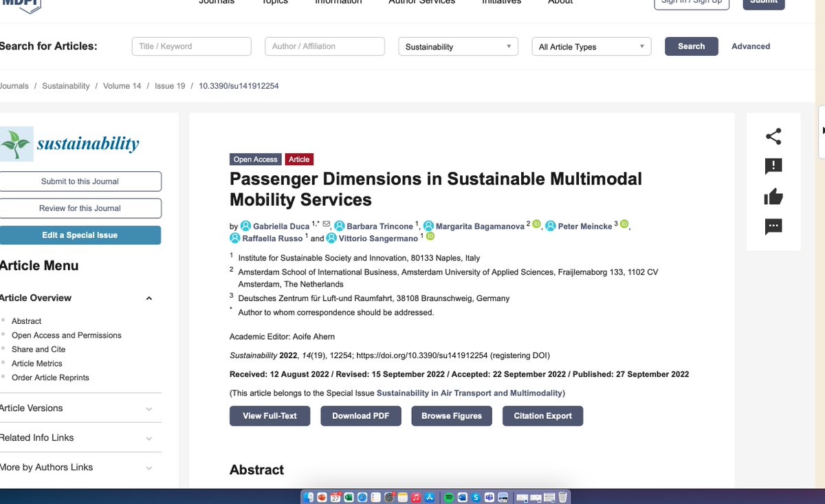Open Vittorio Sangermano's ORCID icon
The height and width of the screenshot is (504, 825).
[x=430, y=237]
